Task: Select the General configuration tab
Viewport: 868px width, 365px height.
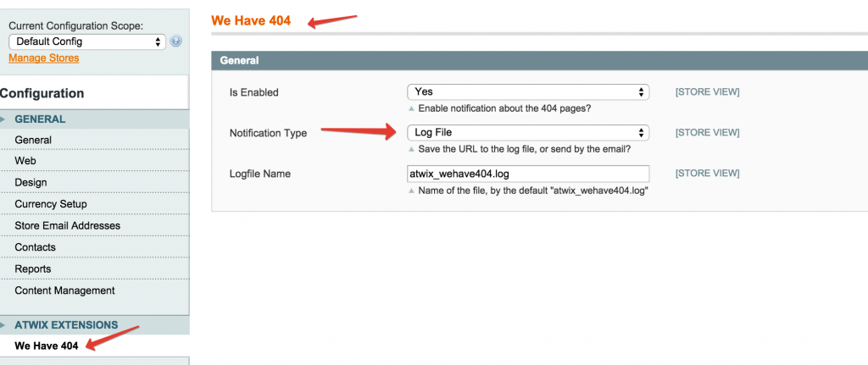Action: tap(95, 140)
